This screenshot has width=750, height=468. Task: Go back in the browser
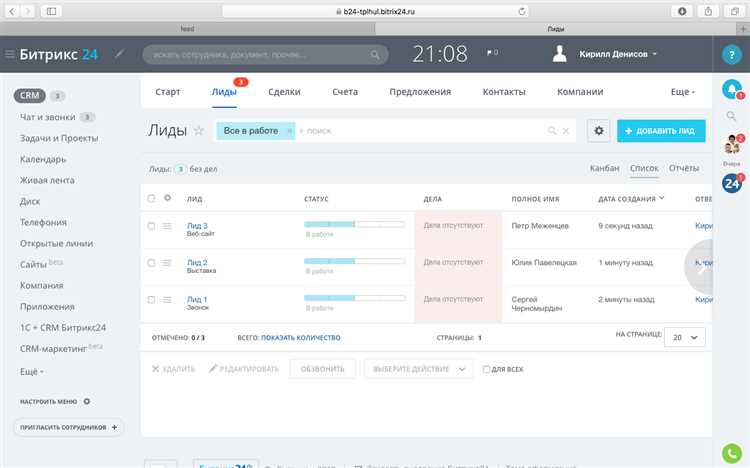[x=12, y=11]
